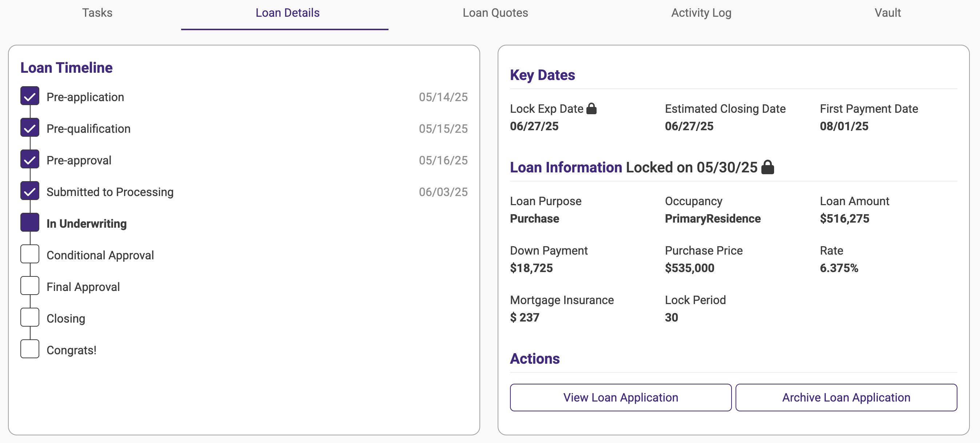Open the Loan Quotes tab

tap(495, 13)
